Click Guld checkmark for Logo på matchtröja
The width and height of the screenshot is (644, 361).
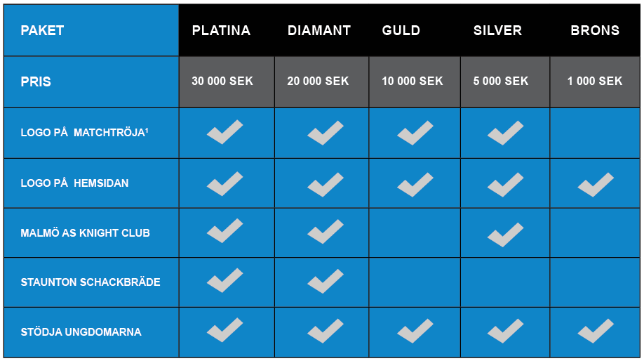pyautogui.click(x=415, y=133)
